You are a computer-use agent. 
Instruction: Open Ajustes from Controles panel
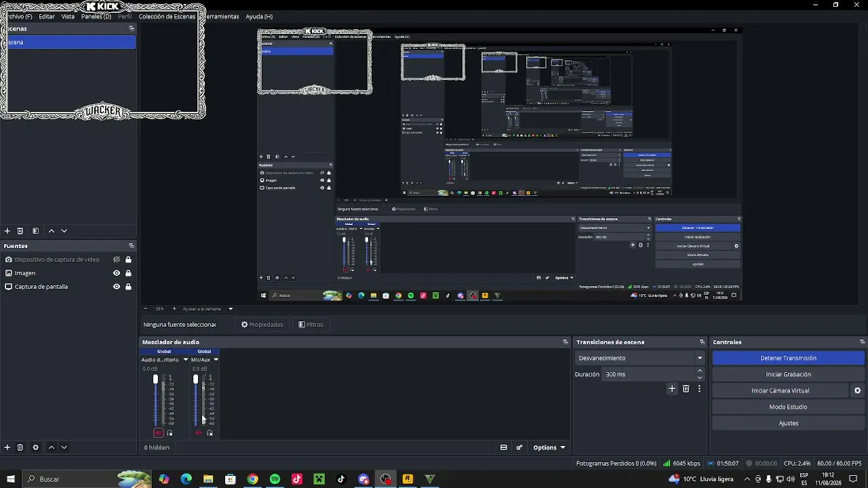pyautogui.click(x=788, y=423)
